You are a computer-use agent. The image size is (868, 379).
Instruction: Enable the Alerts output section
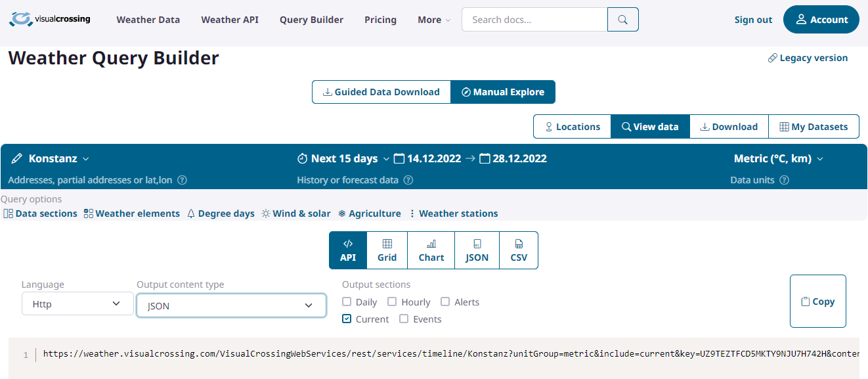pyautogui.click(x=445, y=302)
